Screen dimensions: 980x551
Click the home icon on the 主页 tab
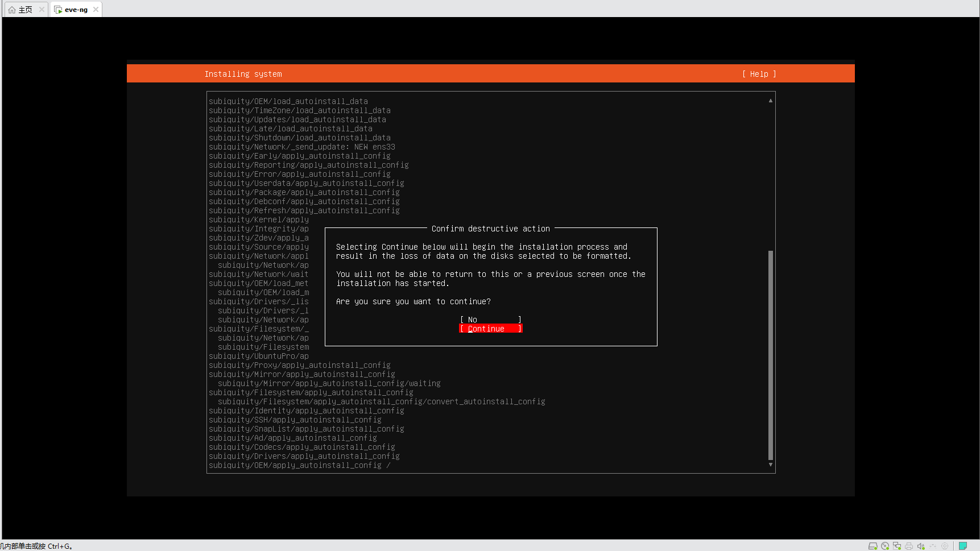click(12, 10)
